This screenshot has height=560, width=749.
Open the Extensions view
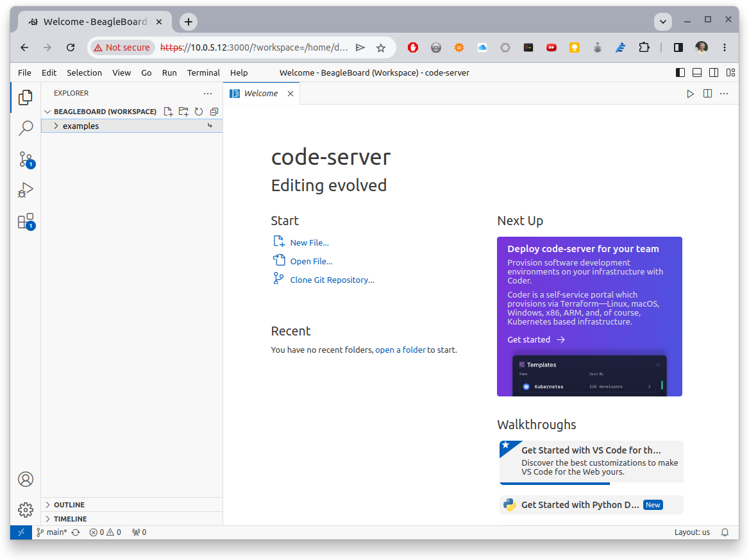pos(26,222)
